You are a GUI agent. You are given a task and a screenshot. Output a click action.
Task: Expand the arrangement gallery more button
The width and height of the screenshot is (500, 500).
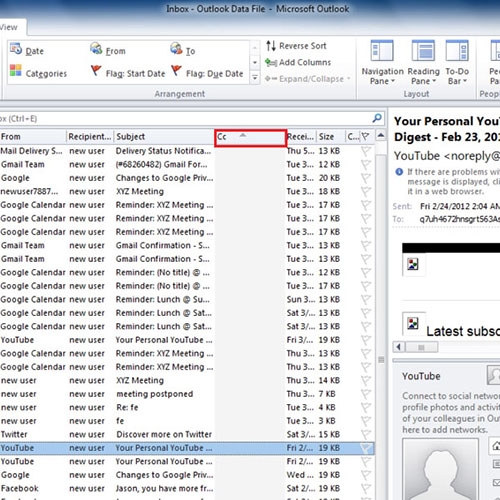pos(255,78)
